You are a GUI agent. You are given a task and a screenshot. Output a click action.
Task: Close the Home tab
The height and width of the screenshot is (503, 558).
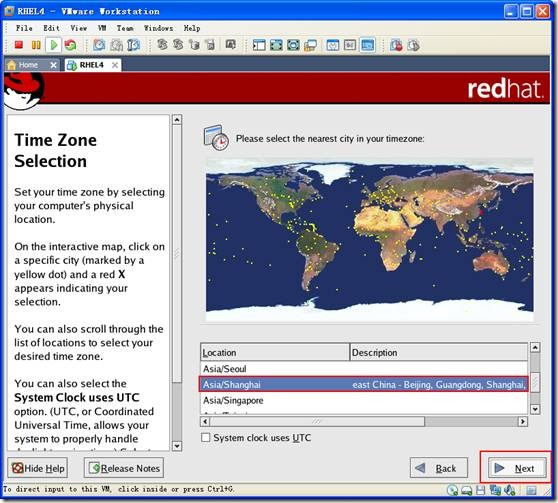pyautogui.click(x=53, y=65)
